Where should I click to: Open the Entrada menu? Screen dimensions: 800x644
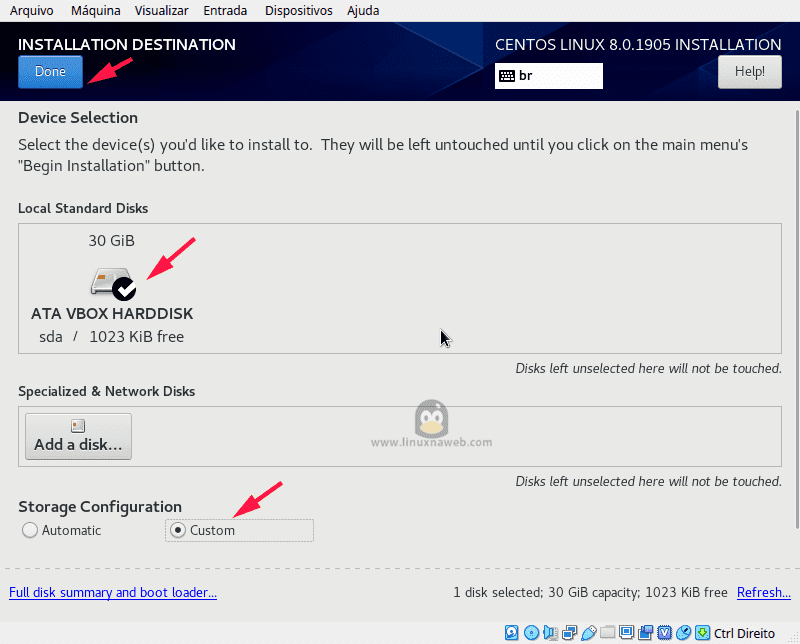click(x=225, y=11)
